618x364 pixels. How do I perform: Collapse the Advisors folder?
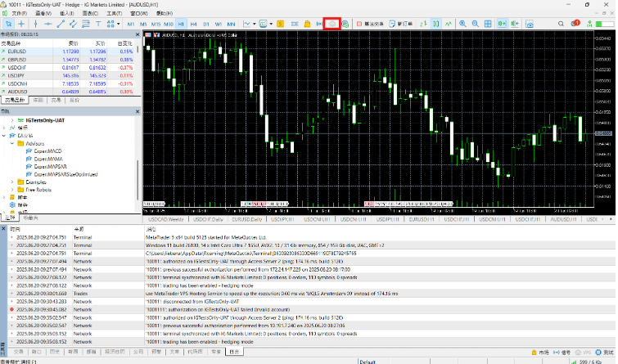(11, 143)
